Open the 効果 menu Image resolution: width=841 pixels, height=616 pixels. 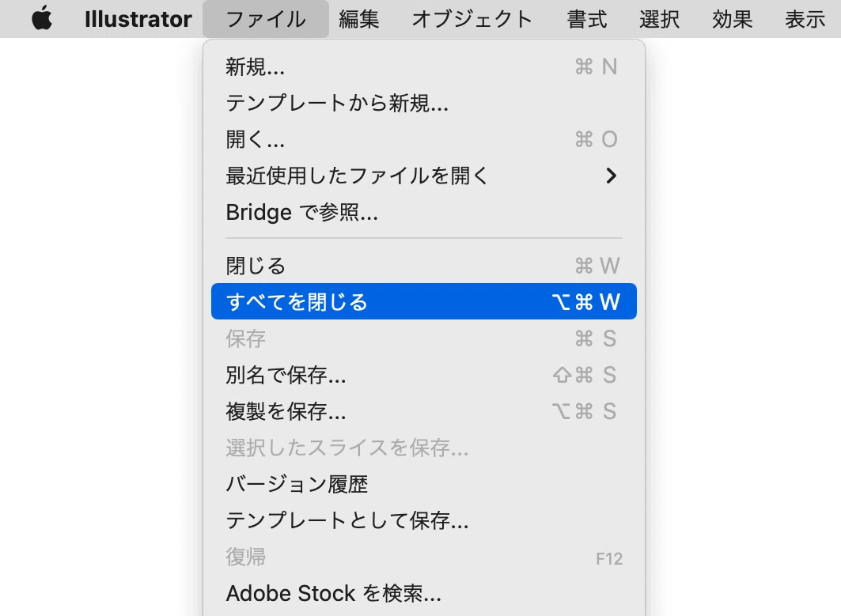click(x=732, y=19)
